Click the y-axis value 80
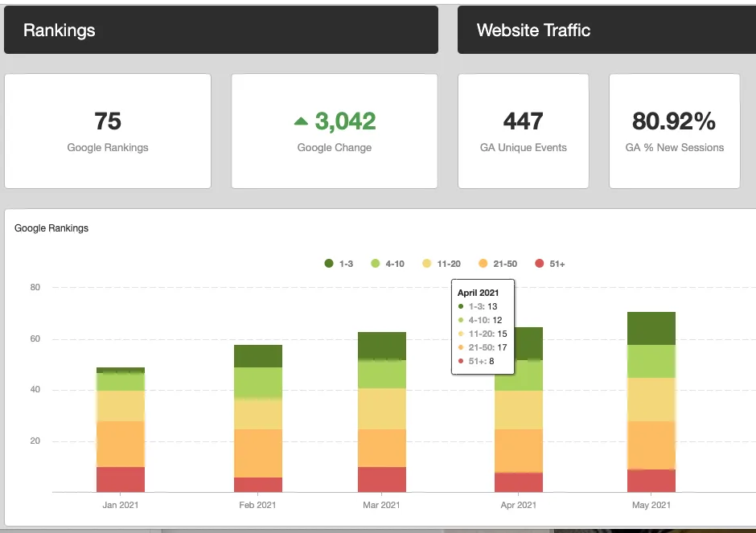 click(35, 287)
